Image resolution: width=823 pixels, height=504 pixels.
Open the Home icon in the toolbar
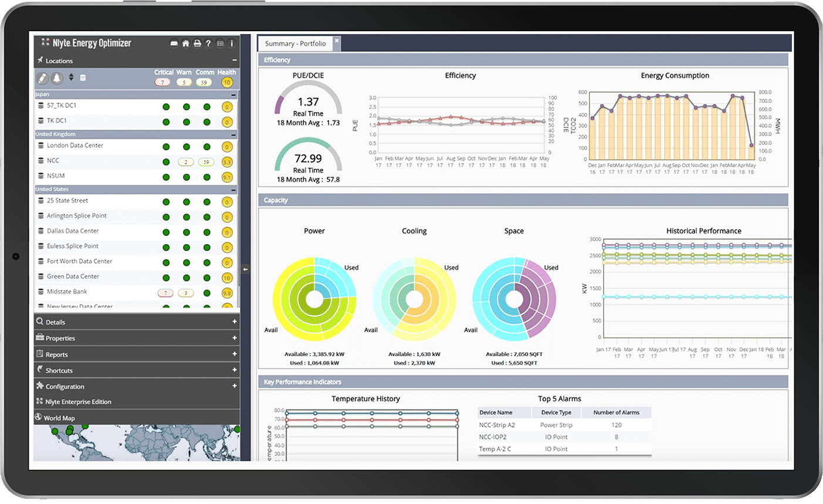pyautogui.click(x=186, y=43)
